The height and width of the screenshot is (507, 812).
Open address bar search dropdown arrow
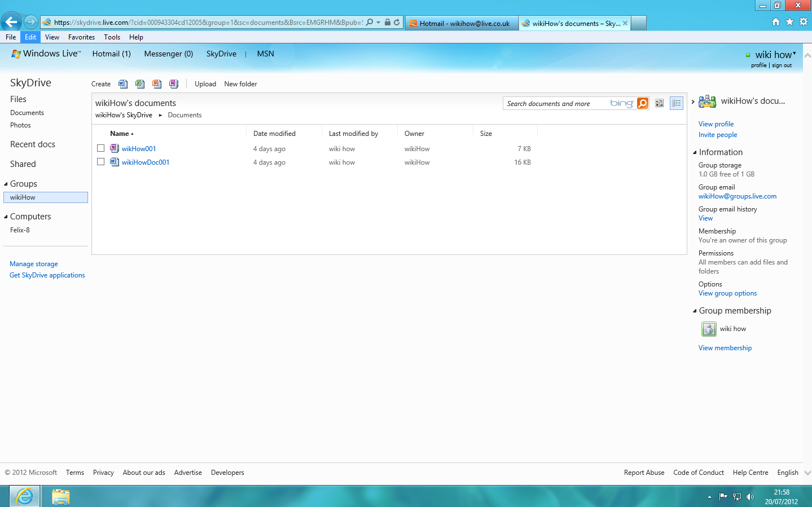378,23
